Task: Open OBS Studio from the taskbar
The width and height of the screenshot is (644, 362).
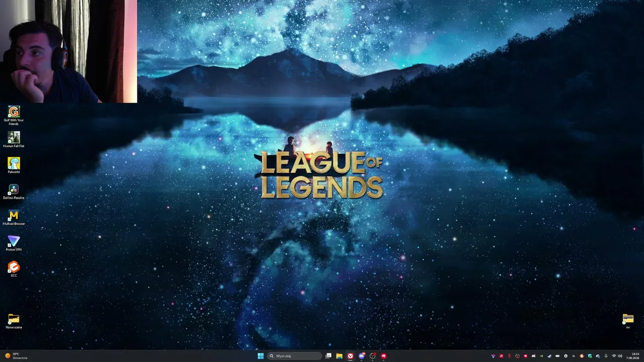Action: [373, 356]
